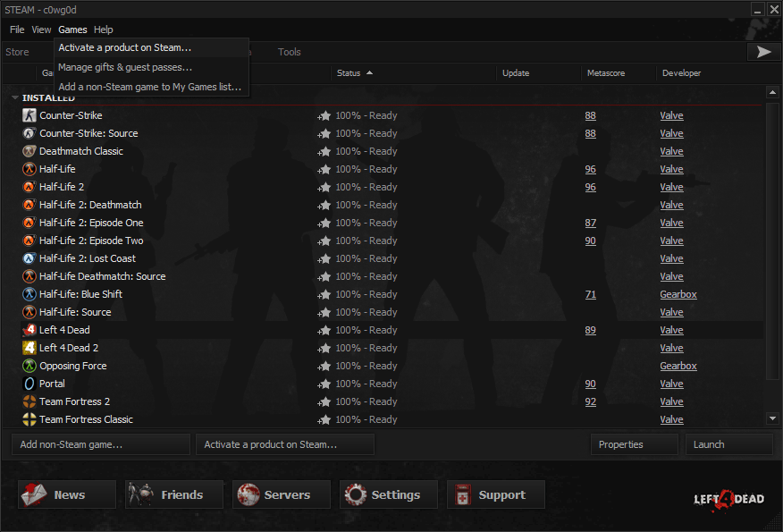Screen dimensions: 783x532
Task: Open the View menu
Action: 41,30
